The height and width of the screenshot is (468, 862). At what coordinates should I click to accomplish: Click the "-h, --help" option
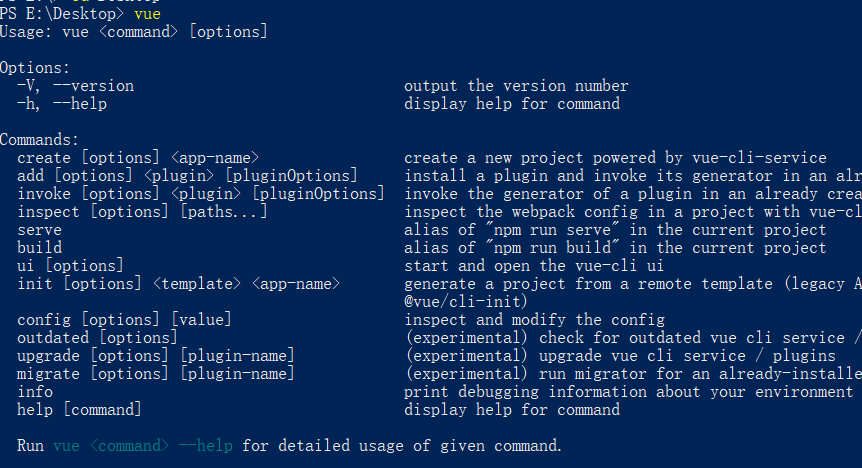coord(62,104)
